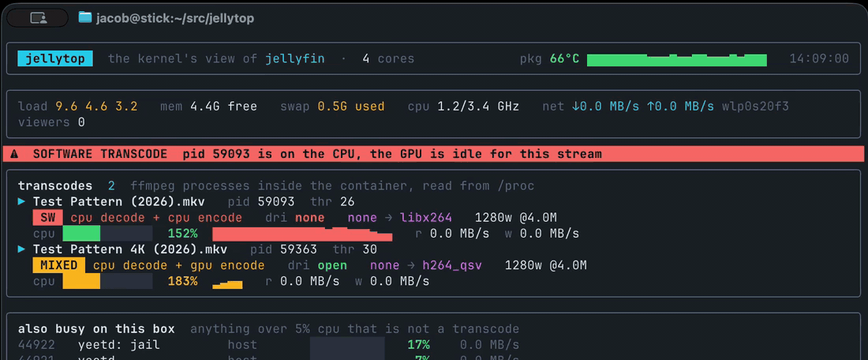Screen dimensions: 868x360
Task: Click the 183% cpu percentage
Action: click(183, 281)
